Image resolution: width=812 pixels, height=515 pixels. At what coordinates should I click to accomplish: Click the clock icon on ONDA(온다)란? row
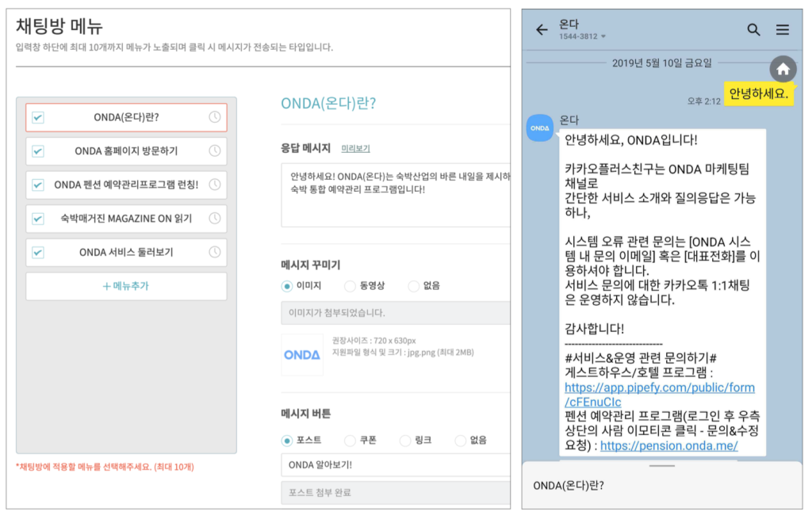[x=214, y=117]
